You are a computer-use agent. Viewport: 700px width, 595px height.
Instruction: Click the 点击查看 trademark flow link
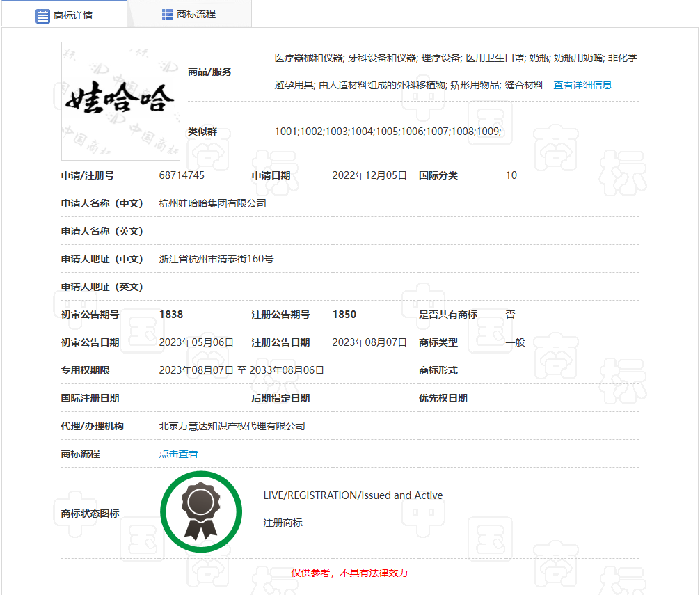tap(178, 454)
